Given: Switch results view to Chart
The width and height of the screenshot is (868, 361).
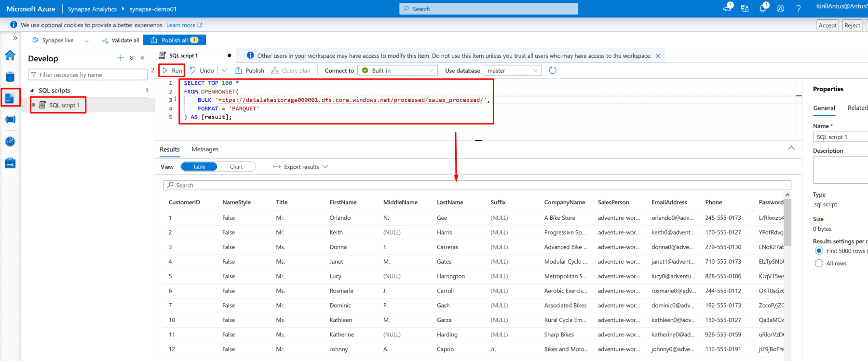Looking at the screenshot, I should [236, 167].
